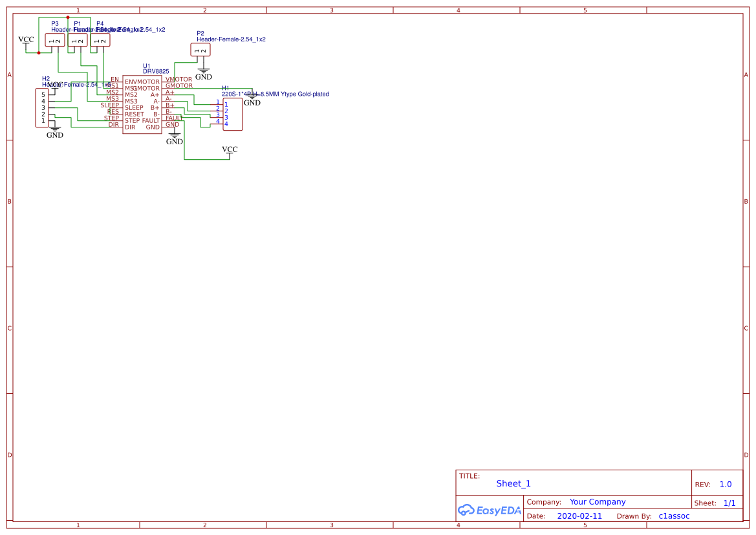Select the FAULT net label wire
This screenshot has width=756, height=535.
click(173, 118)
